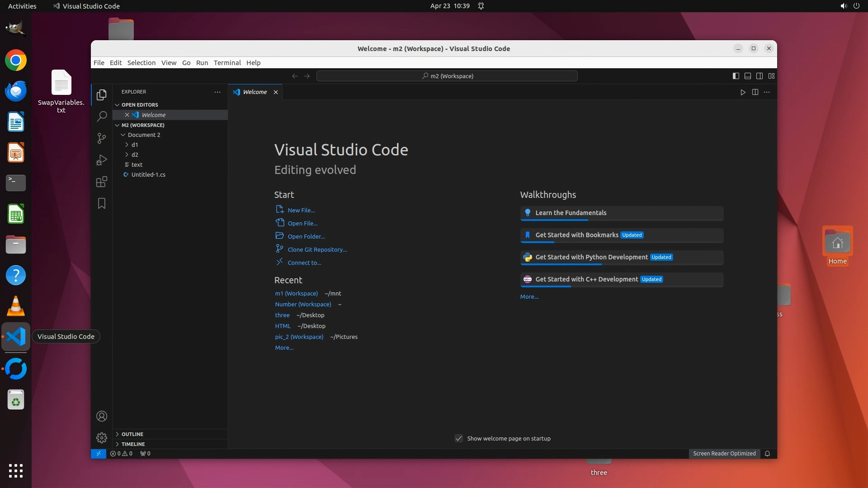The width and height of the screenshot is (868, 488).
Task: Open the Bookmarks view icon
Action: coord(102,203)
